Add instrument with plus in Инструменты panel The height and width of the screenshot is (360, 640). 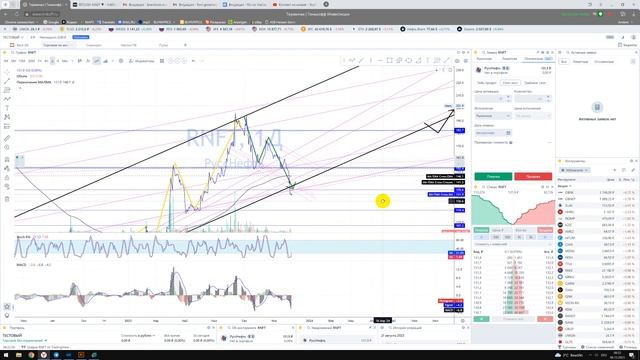[614, 170]
